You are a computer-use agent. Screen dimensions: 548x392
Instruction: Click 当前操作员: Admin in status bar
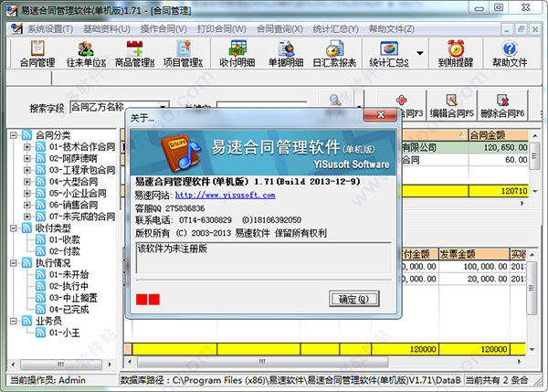(x=47, y=380)
